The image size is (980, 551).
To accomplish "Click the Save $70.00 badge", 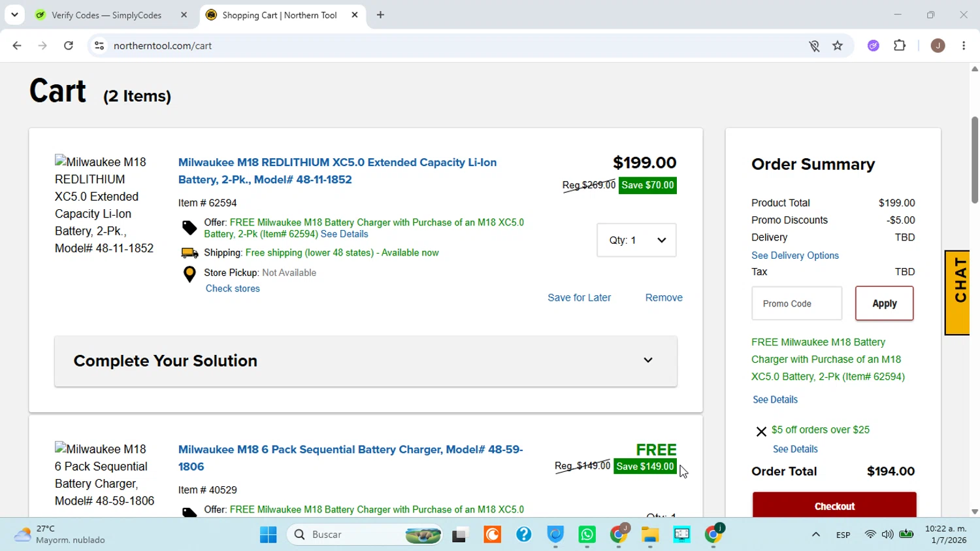I will click(647, 186).
